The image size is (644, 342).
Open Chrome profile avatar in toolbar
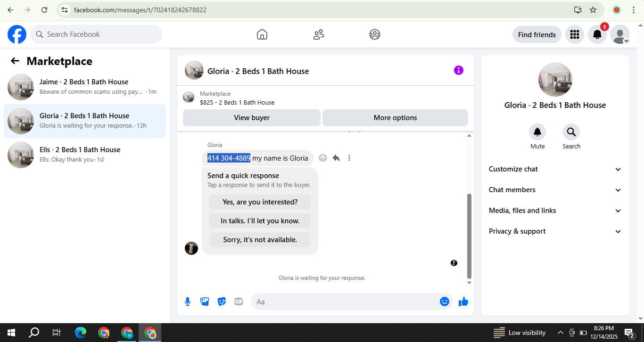pyautogui.click(x=616, y=10)
